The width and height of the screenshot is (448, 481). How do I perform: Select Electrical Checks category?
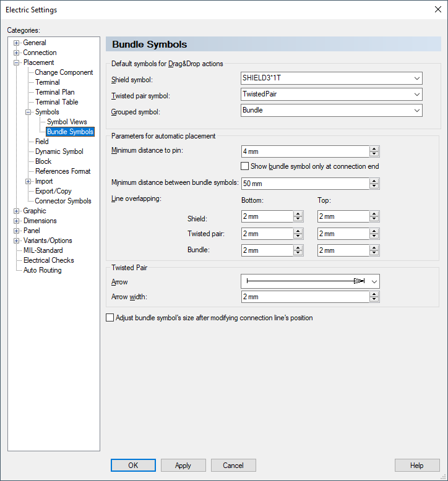tap(48, 260)
